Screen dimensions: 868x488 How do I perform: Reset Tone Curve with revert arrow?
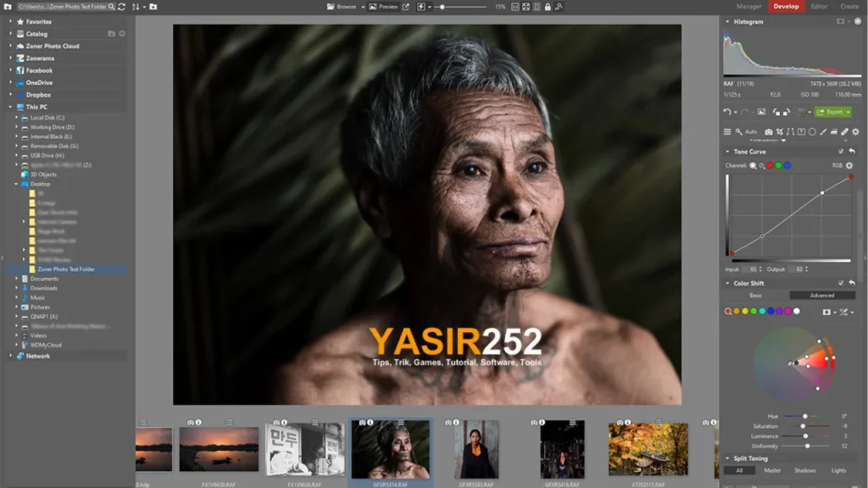[853, 152]
